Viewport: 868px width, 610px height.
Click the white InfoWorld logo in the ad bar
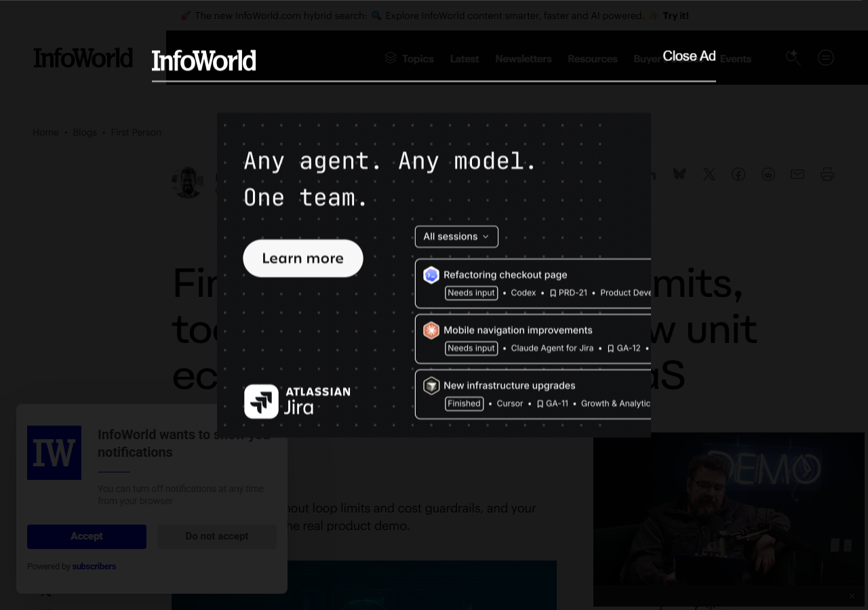coord(204,61)
